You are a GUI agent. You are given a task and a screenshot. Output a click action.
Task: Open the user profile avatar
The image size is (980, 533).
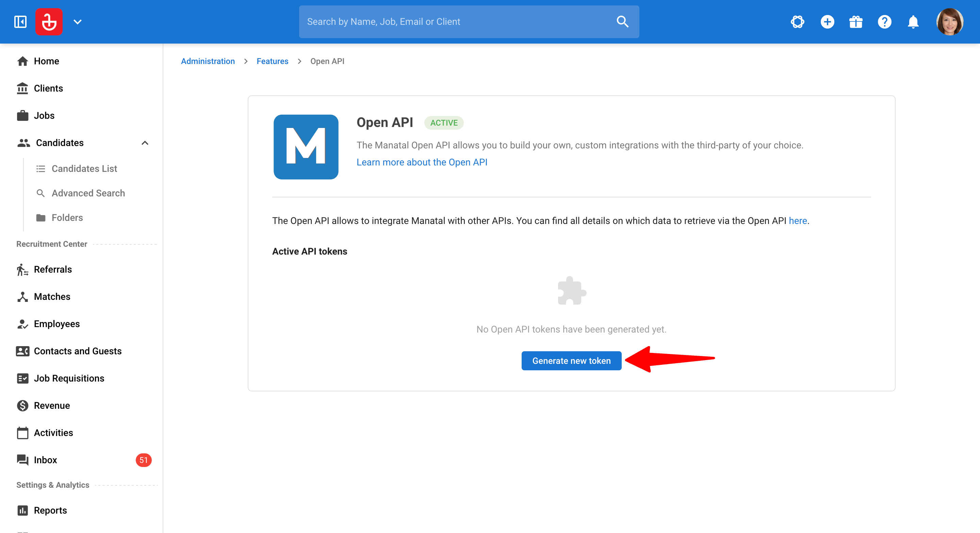[950, 22]
